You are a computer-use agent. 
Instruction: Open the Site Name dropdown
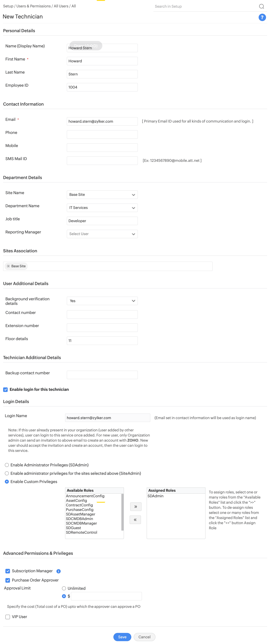click(102, 195)
